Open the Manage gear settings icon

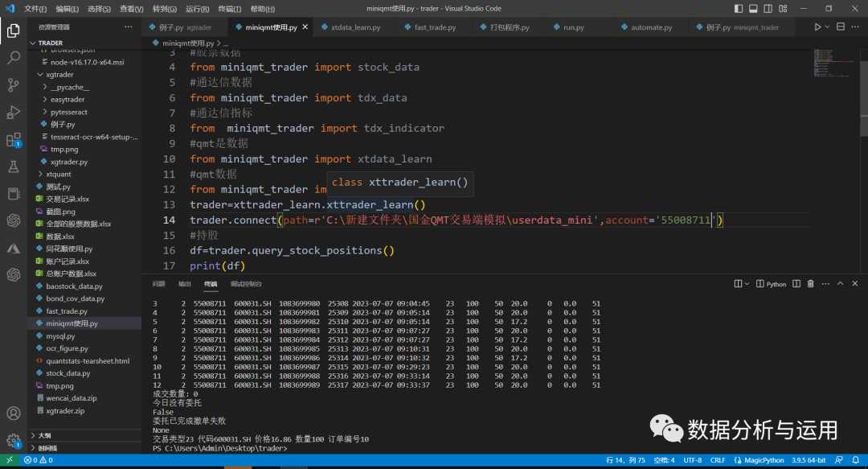click(14, 441)
